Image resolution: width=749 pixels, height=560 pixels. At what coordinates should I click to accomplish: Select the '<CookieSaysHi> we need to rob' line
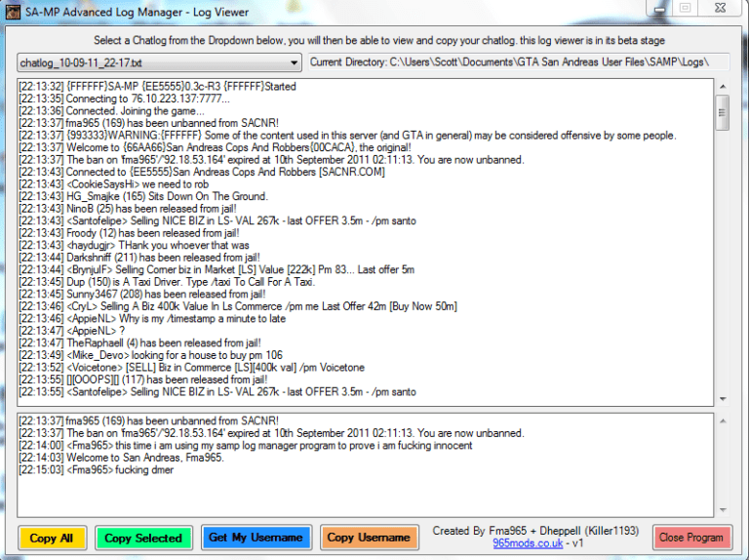[x=114, y=184]
